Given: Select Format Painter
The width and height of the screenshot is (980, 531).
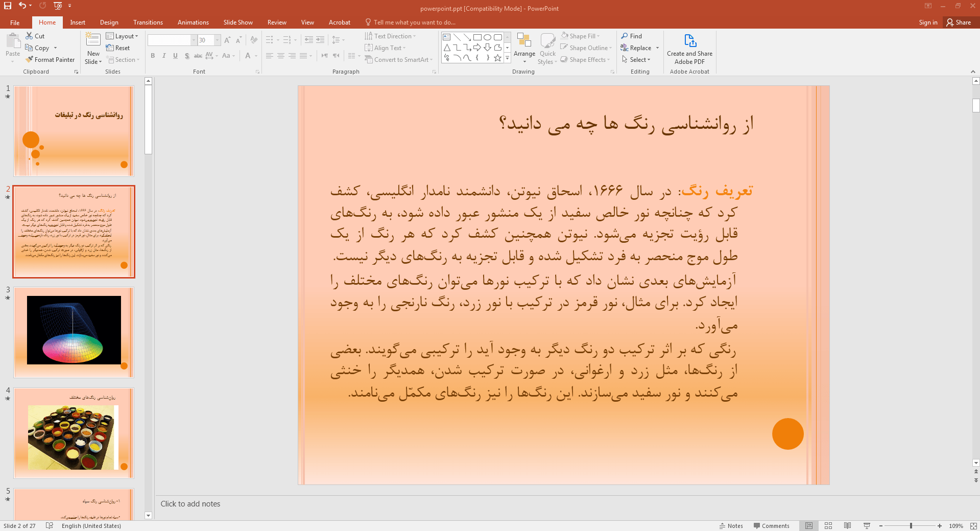Looking at the screenshot, I should 50,59.
